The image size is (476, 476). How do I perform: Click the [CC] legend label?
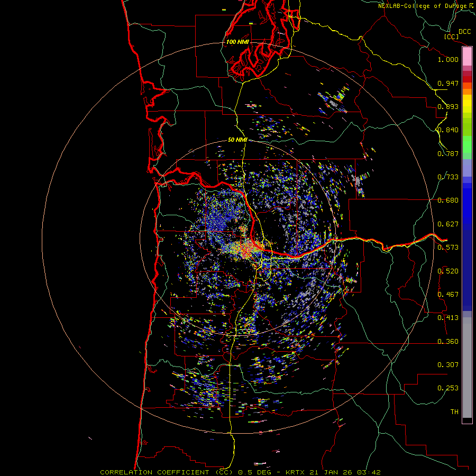(451, 36)
